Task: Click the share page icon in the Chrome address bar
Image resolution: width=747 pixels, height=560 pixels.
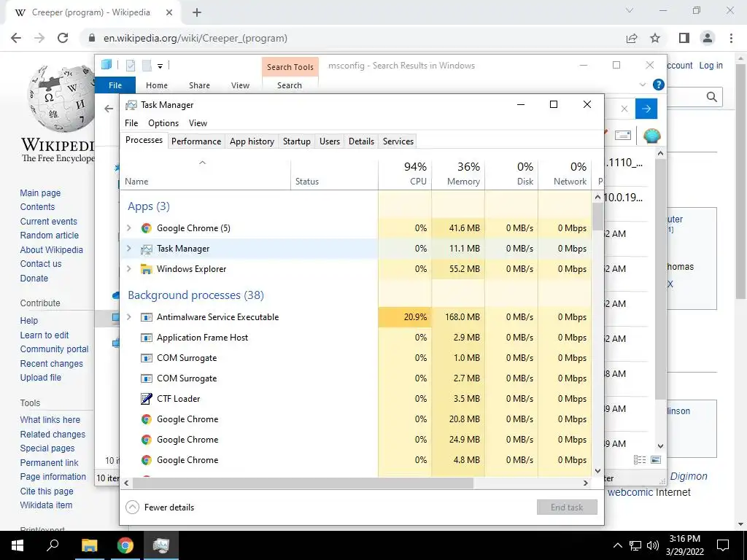Action: [x=632, y=38]
